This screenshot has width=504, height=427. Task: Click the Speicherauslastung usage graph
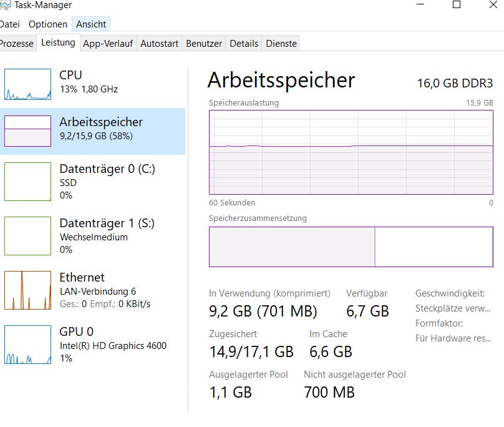(x=351, y=152)
